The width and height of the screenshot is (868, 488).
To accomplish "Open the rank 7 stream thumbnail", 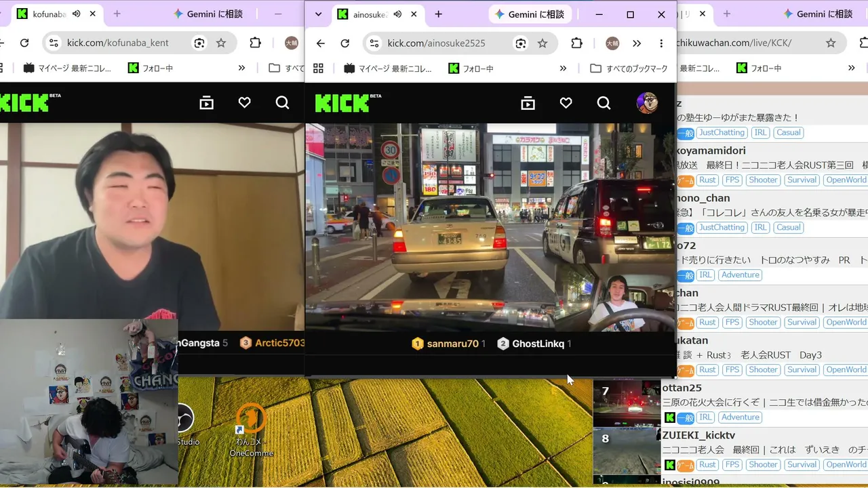I will click(627, 403).
